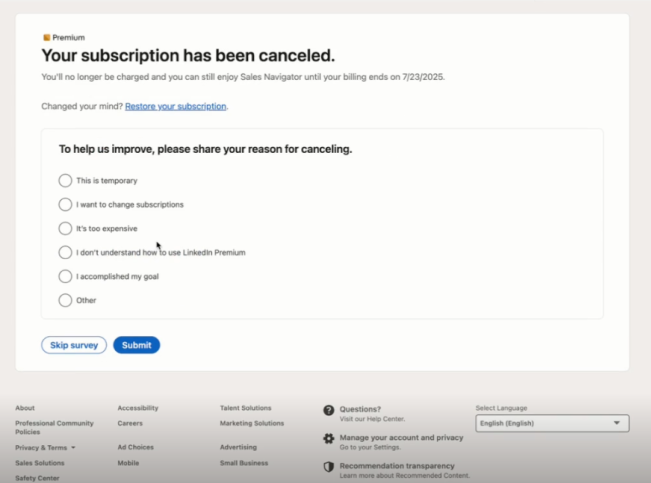Open Marketing Solutions footer link
Viewport: 651px width, 483px height.
pos(252,423)
